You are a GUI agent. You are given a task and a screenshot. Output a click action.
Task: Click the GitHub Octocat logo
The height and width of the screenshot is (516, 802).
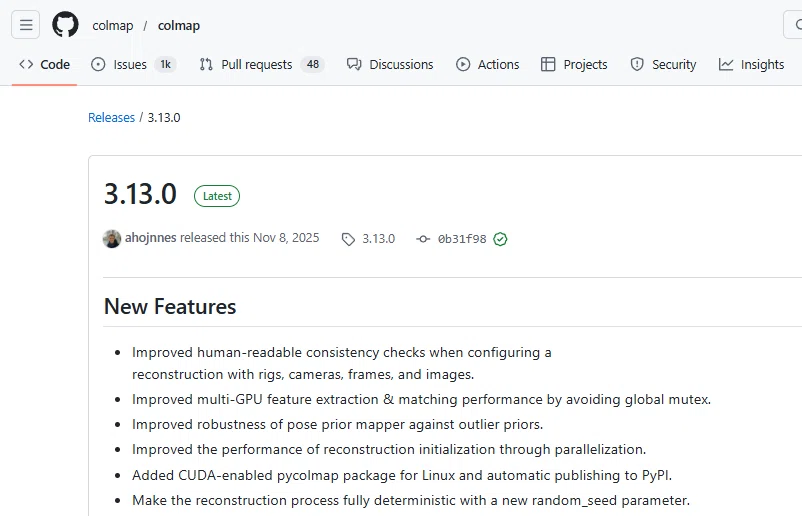pyautogui.click(x=65, y=25)
